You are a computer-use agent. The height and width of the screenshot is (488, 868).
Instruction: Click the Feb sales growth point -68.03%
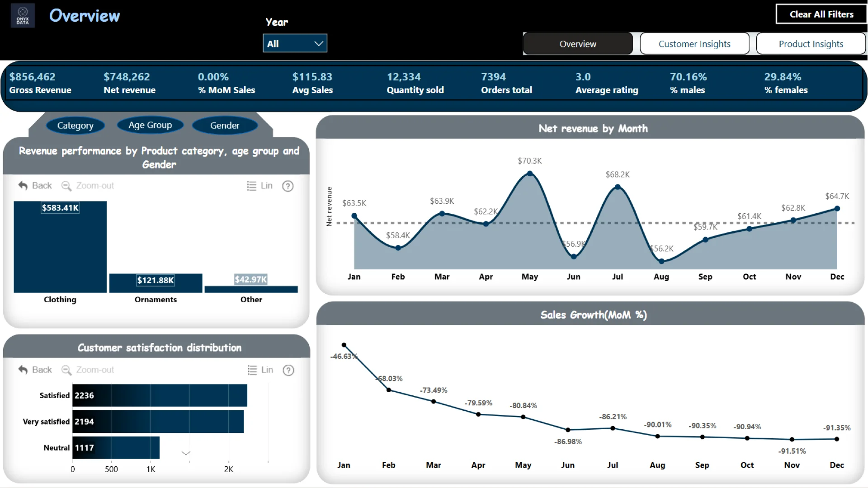tap(389, 390)
